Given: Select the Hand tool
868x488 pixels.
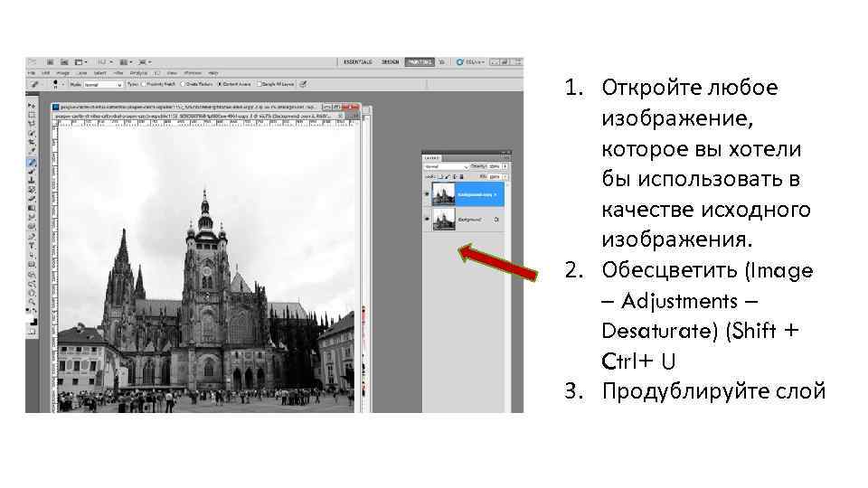Looking at the screenshot, I should point(32,293).
